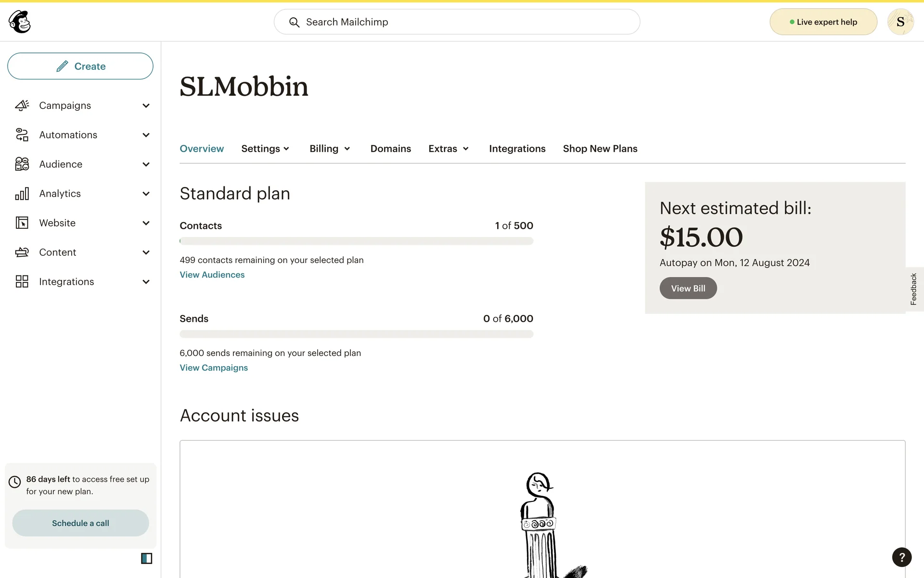Switch to the Domains tab
The width and height of the screenshot is (924, 578).
pos(390,149)
